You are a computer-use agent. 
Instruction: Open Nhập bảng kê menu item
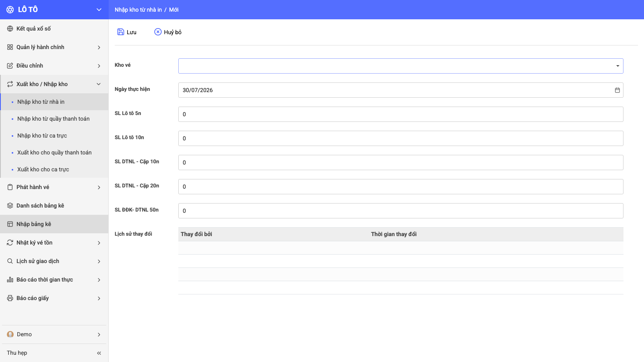54,224
